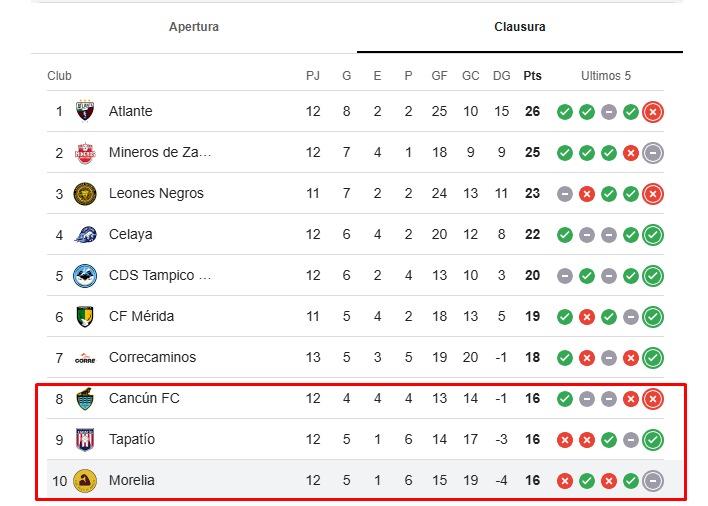708x506 pixels.
Task: Switch to the Apertura tab
Action: pos(194,27)
